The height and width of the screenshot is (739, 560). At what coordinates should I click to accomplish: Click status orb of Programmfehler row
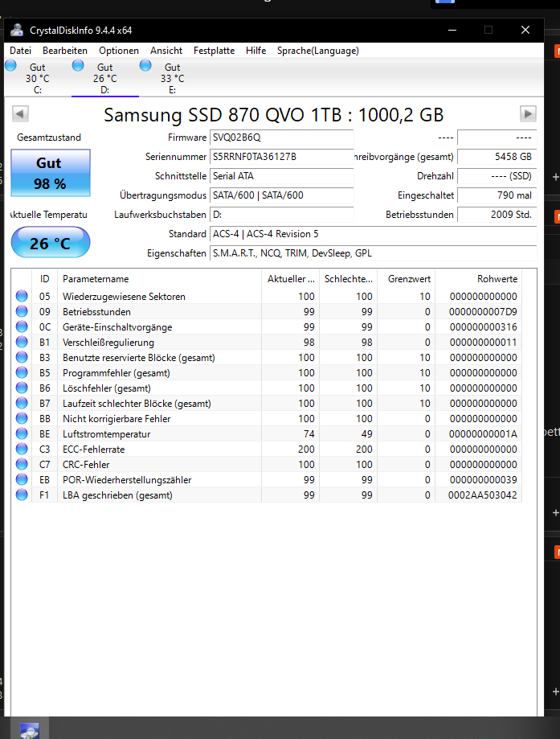22,372
